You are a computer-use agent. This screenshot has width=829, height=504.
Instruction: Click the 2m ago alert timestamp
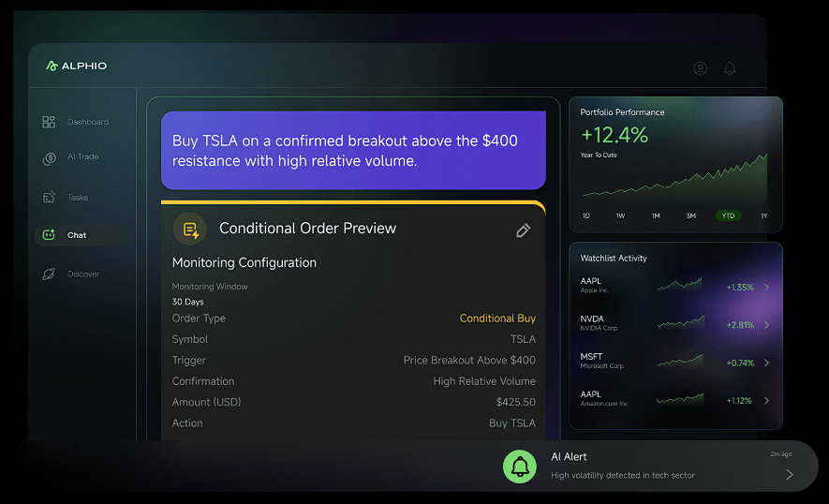[781, 454]
